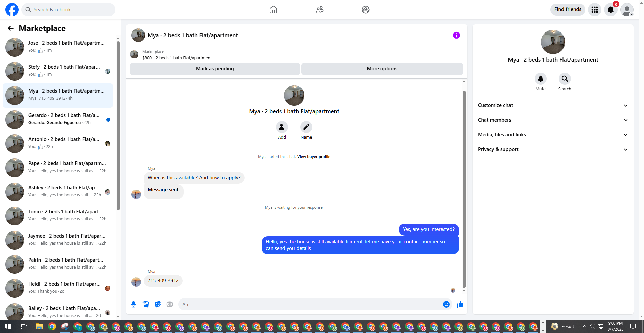Open the emoji picker
This screenshot has height=333, width=644.
click(446, 304)
